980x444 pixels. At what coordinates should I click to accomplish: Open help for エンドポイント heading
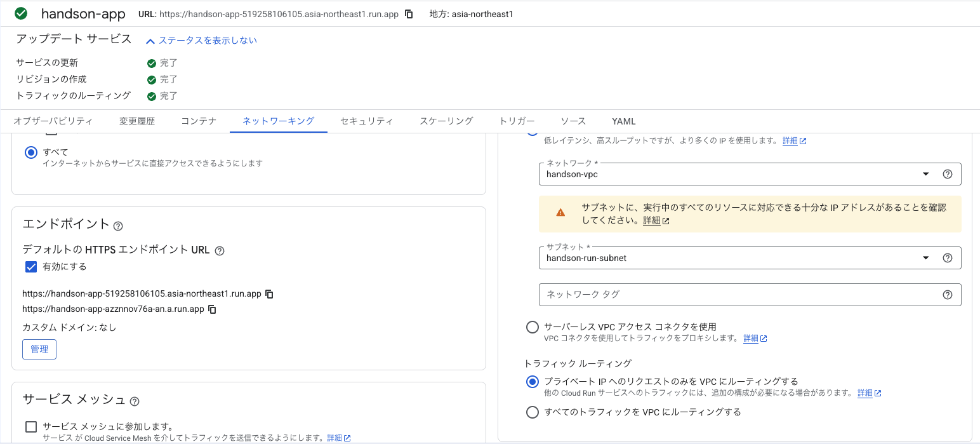point(118,225)
